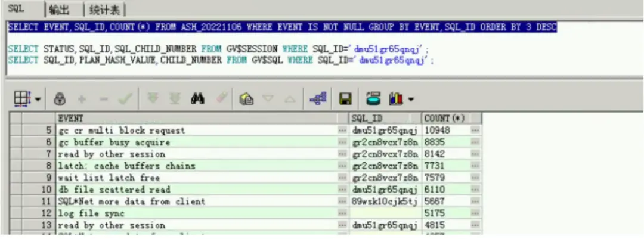Open ellipsis button for 'log file sync' event
The image size is (644, 239).
[343, 213]
